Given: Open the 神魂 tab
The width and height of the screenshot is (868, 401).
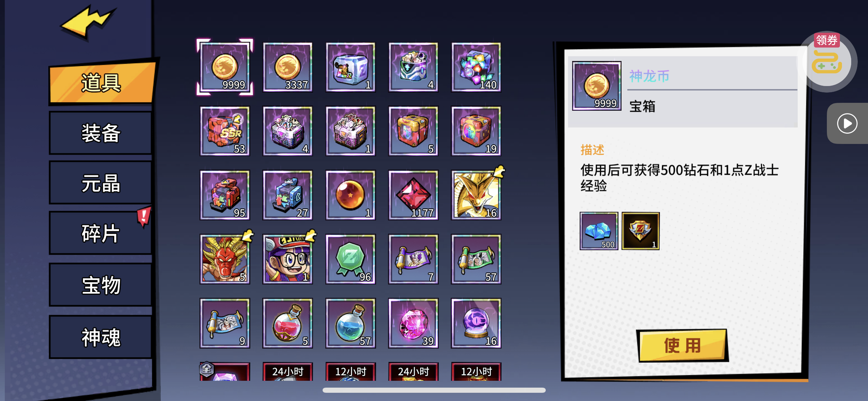Looking at the screenshot, I should (101, 337).
